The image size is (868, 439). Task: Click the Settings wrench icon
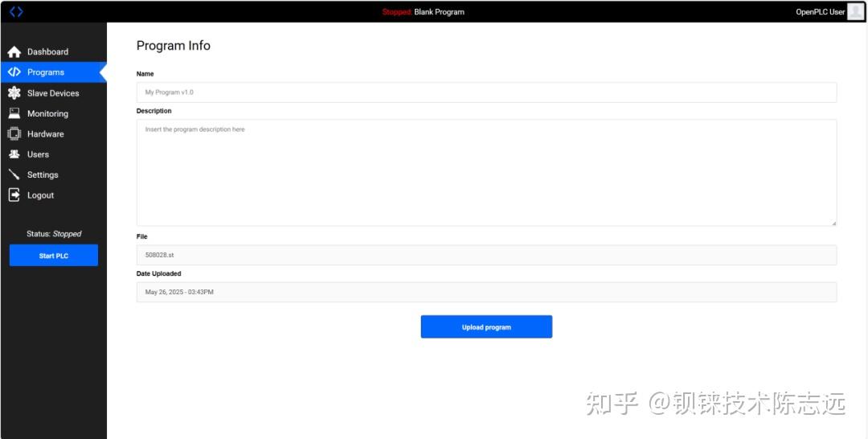pyautogui.click(x=14, y=175)
